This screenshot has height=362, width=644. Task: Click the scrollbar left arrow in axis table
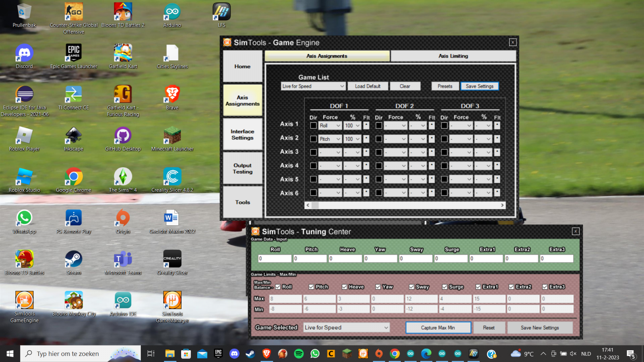[308, 205]
